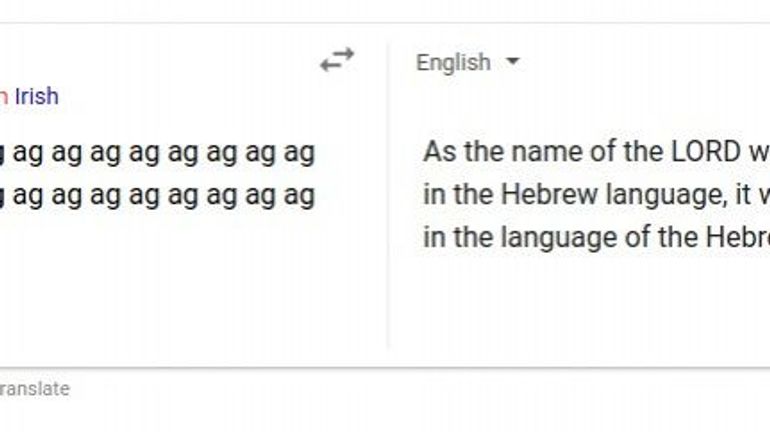Click the English target language label

pos(453,62)
